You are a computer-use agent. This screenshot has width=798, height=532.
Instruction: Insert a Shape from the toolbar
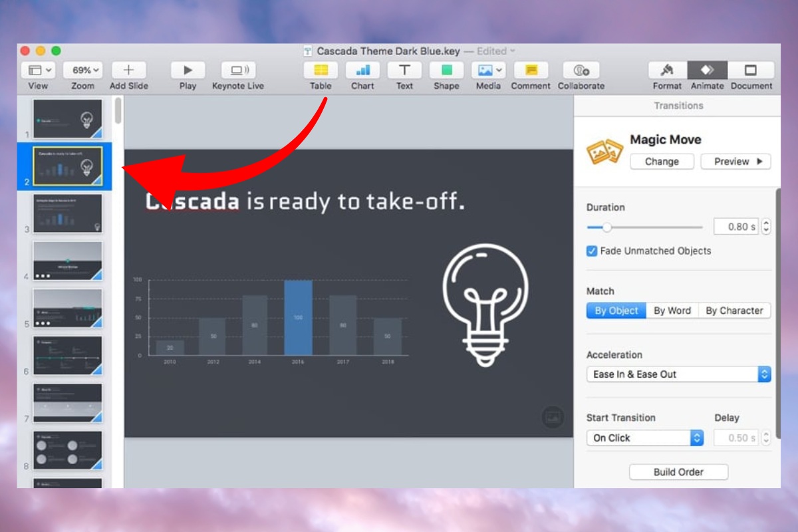click(446, 71)
